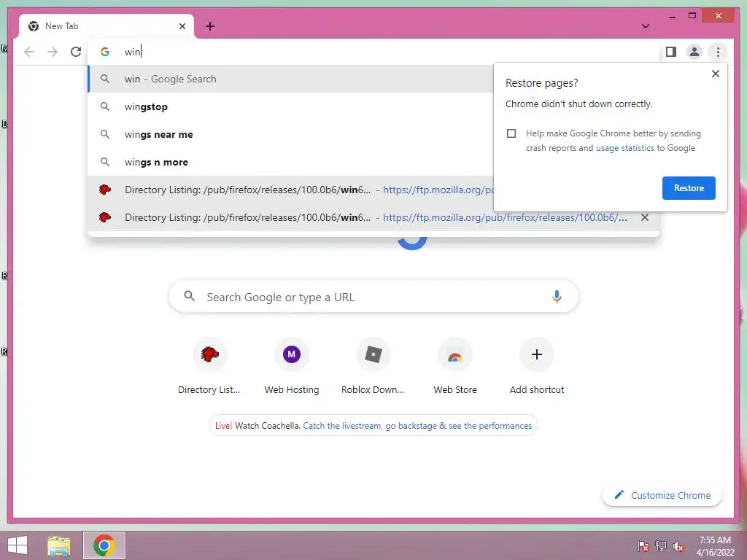Open the Coachella livestream link
This screenshot has height=560, width=747.
417,426
